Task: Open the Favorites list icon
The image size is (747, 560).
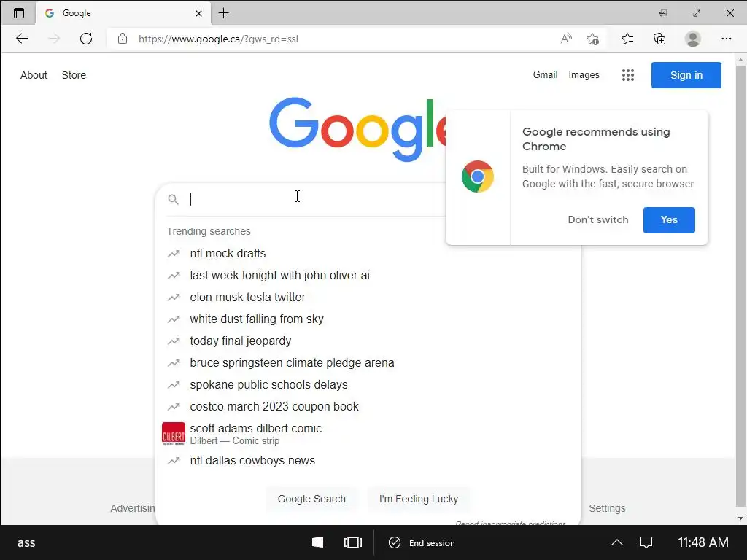Action: click(x=627, y=39)
